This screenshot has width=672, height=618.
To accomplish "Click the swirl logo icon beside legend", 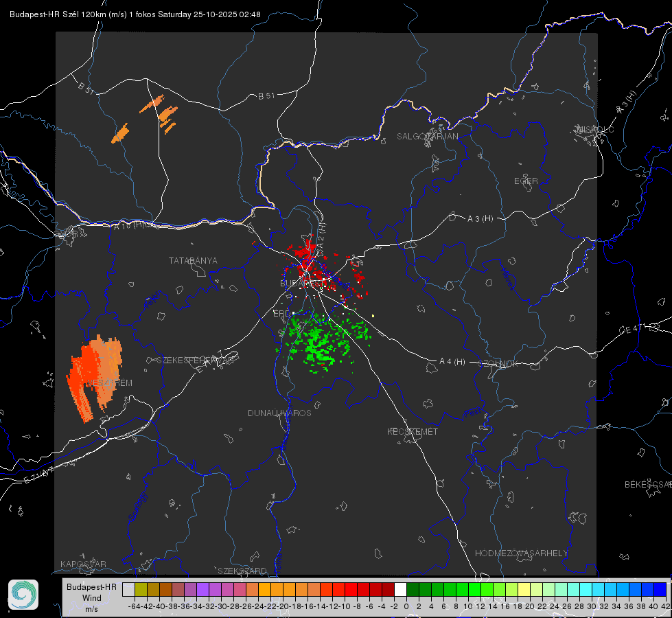I will (x=23, y=595).
